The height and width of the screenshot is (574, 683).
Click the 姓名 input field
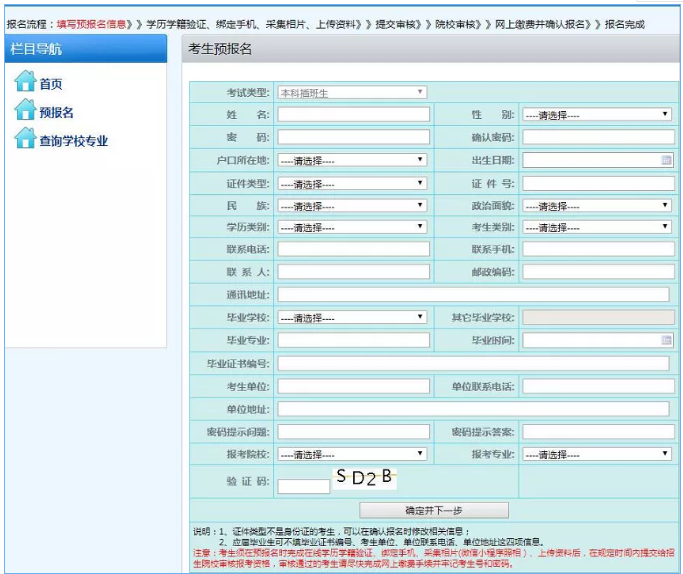click(353, 115)
